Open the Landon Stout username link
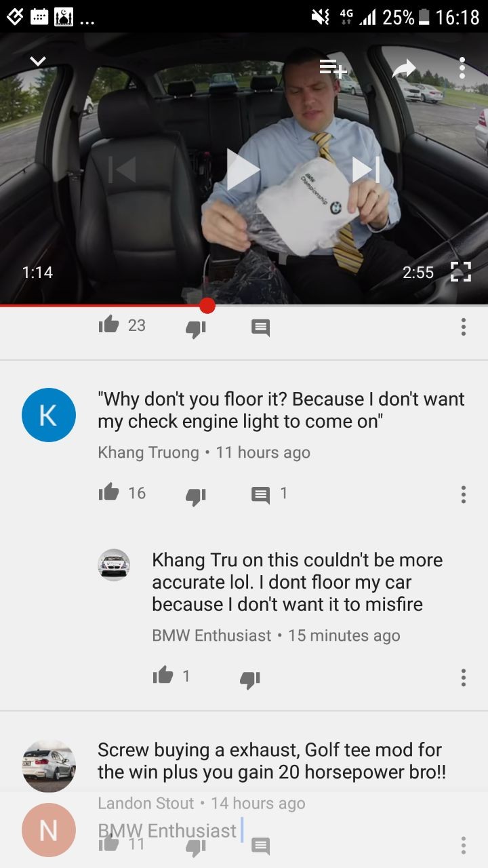The image size is (488, 868). 146,803
